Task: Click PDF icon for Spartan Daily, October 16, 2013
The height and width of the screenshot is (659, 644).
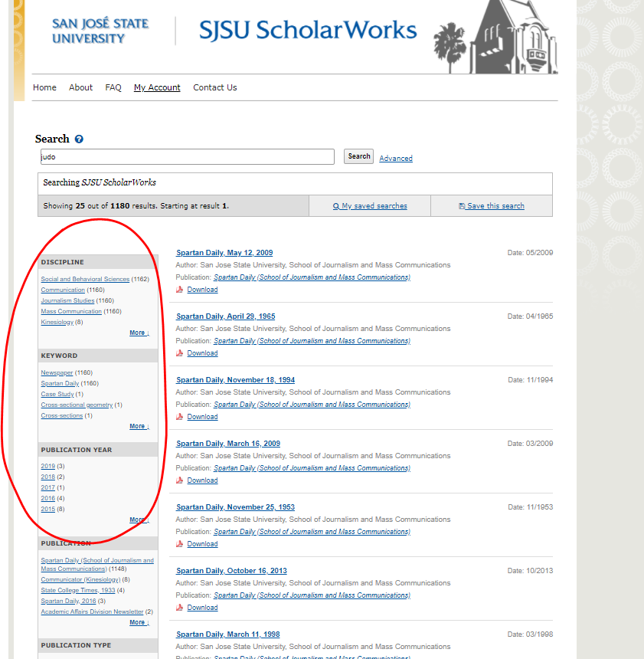Action: click(x=180, y=608)
